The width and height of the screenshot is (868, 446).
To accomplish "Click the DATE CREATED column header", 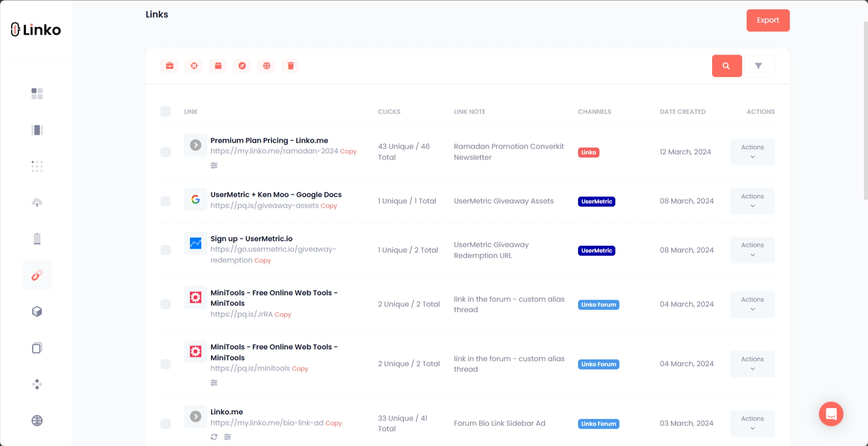I will tap(683, 111).
